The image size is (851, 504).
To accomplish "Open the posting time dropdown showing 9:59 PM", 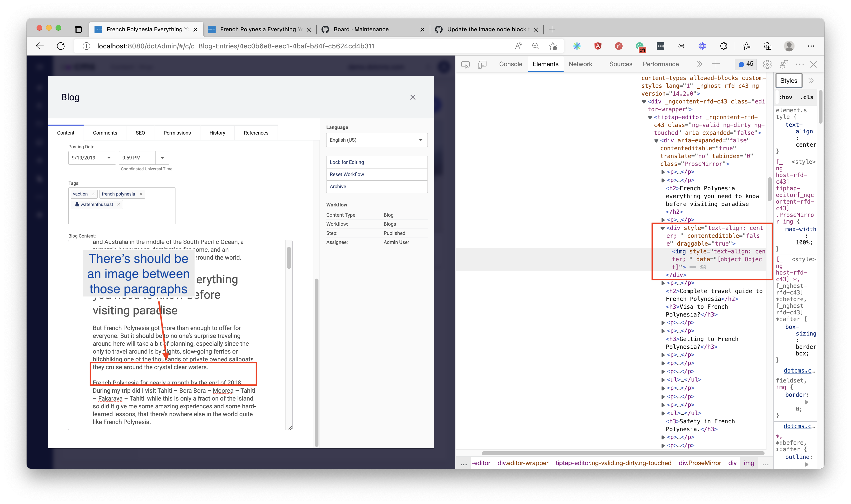I will (x=162, y=158).
